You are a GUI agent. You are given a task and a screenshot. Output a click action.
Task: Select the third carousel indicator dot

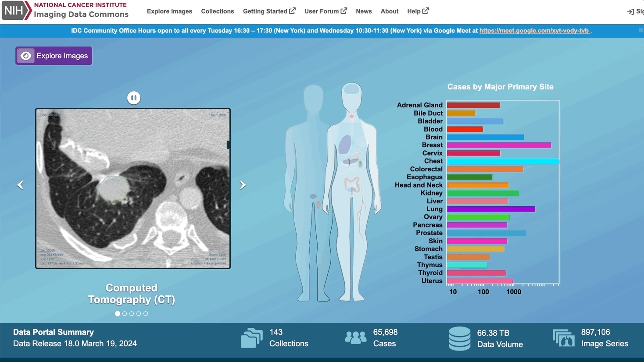(132, 314)
